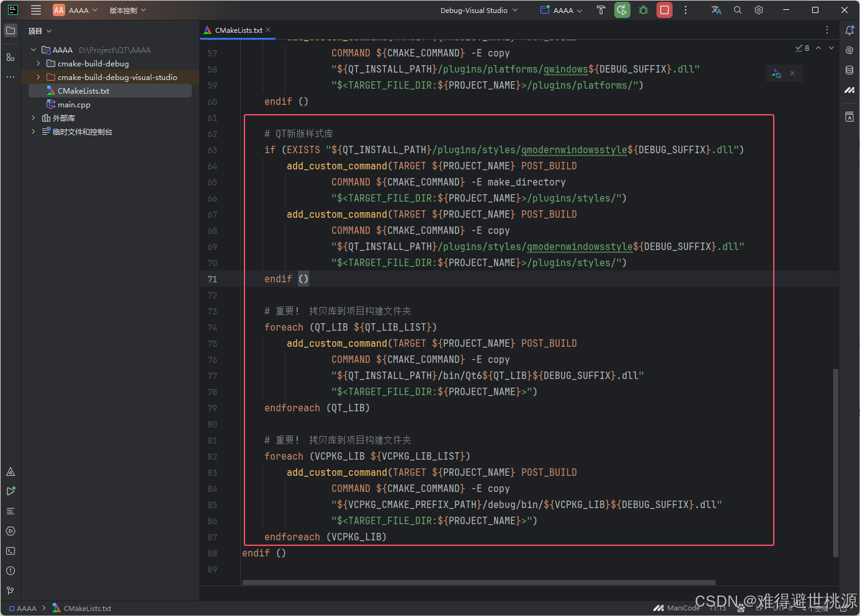Open Search Everywhere magnifier
860x616 pixels.
coord(738,10)
